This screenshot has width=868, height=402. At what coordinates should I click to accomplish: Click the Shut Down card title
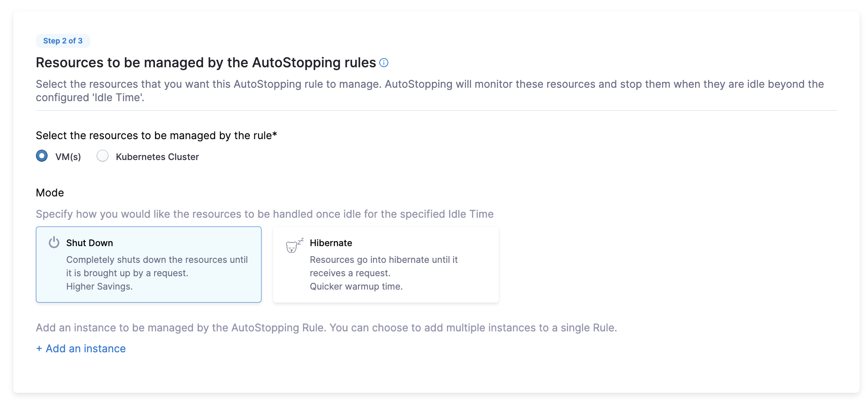coord(89,243)
